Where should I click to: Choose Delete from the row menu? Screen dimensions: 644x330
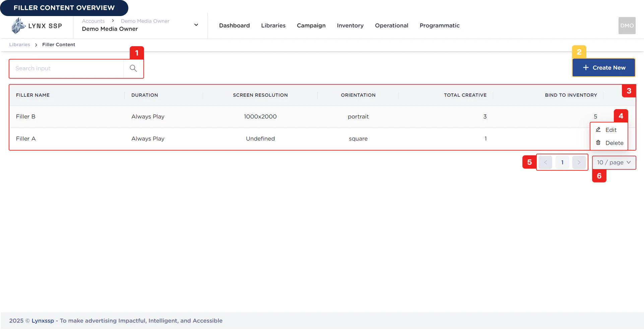pos(608,143)
